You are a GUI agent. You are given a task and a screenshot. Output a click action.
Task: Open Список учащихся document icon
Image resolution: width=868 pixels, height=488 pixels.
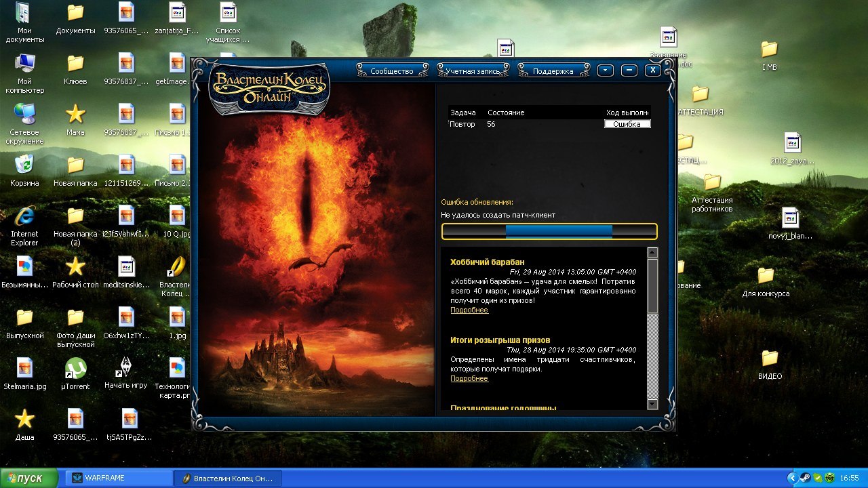228,22
